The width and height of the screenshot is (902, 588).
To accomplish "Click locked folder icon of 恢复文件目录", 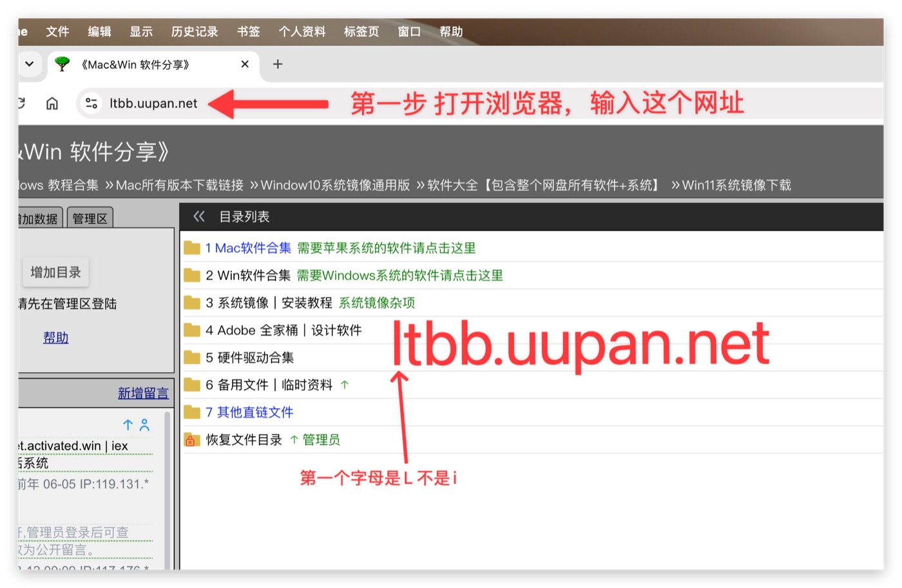I will (x=191, y=440).
